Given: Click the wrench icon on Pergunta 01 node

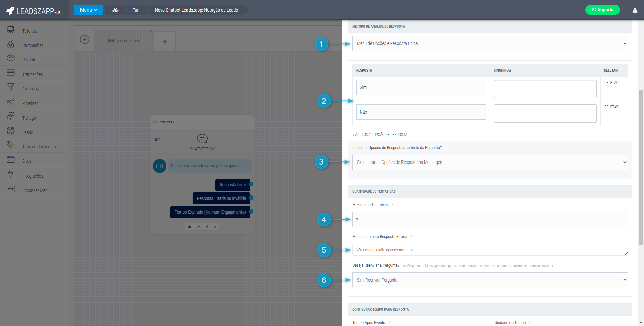Looking at the screenshot, I should (198, 227).
